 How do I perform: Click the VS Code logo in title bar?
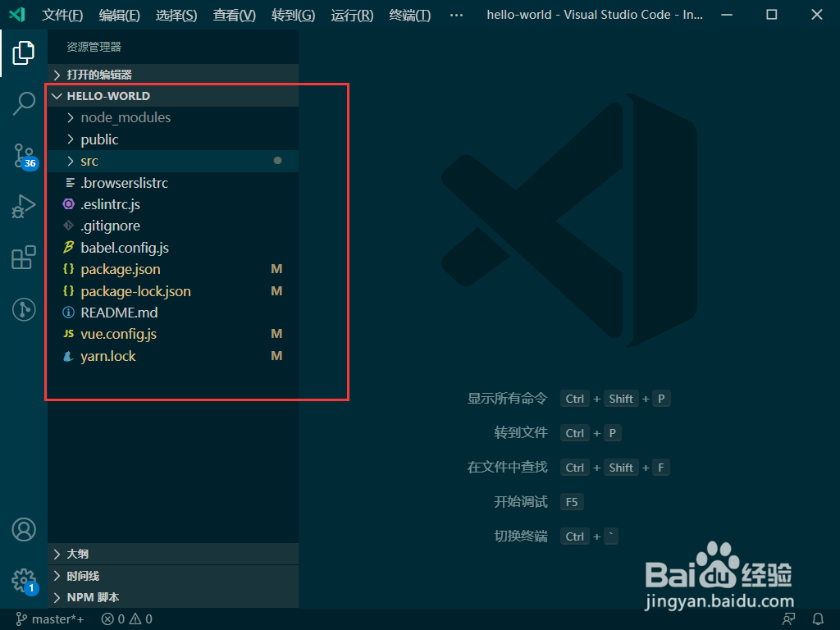pos(17,15)
